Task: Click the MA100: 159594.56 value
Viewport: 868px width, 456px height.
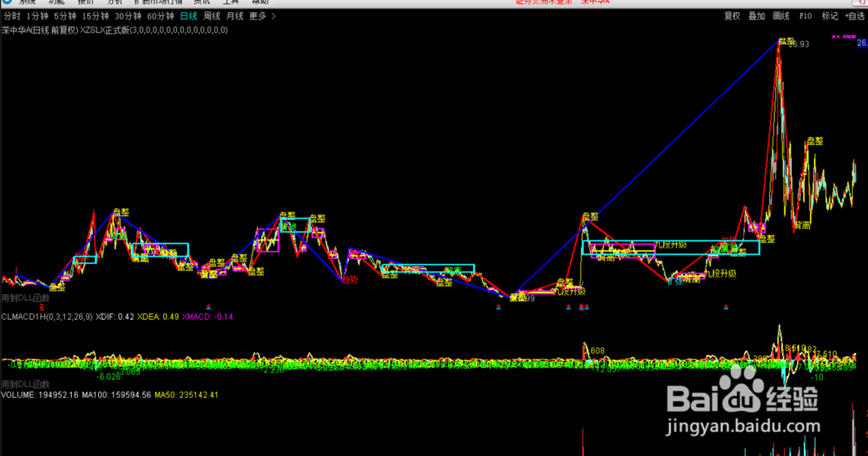Action: click(x=116, y=395)
